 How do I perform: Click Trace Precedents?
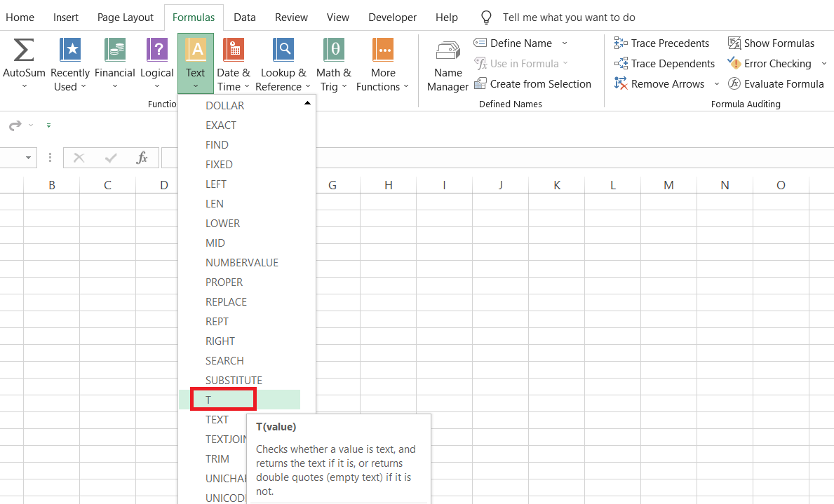(x=661, y=43)
